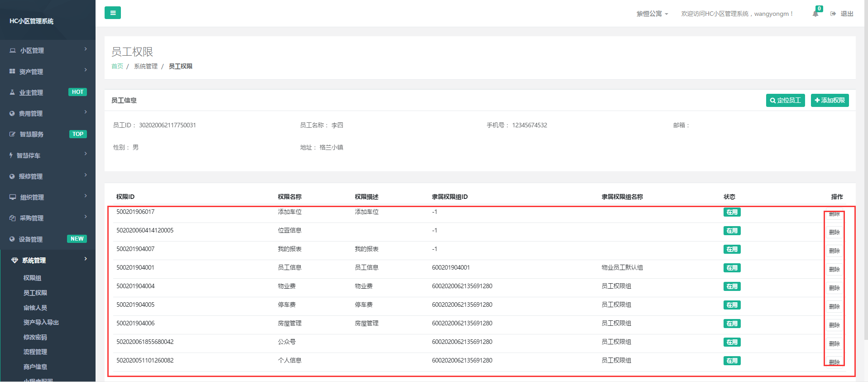
Task: Delete the 个人信息 permission row
Action: coord(834,362)
